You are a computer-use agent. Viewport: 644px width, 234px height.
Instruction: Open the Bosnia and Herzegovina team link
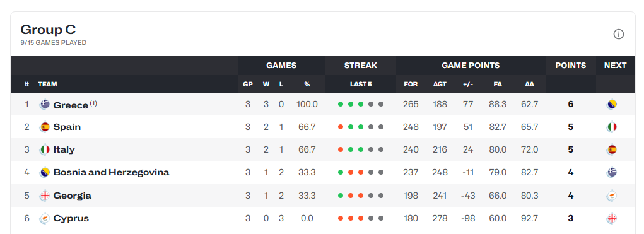[x=111, y=172]
